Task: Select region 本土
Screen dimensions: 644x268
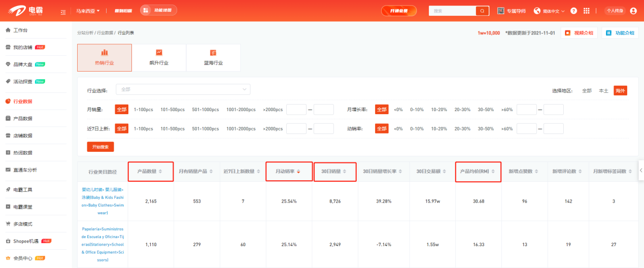Action: [603, 90]
